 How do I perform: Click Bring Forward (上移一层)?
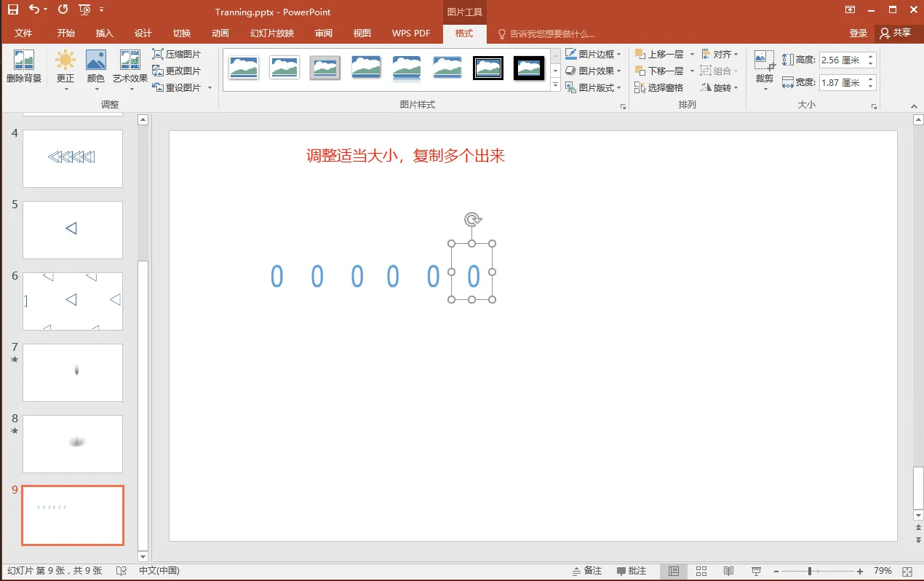[659, 54]
